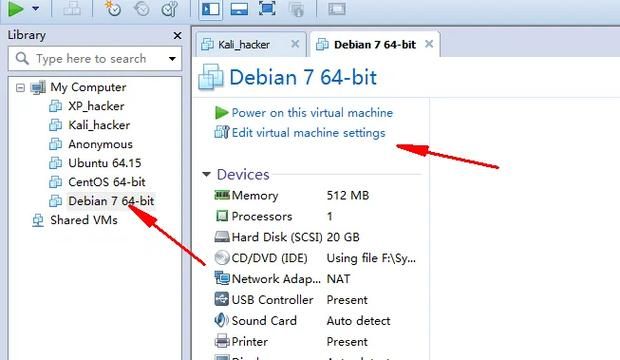
Task: Open the library search filter dropdown
Action: coord(172,59)
